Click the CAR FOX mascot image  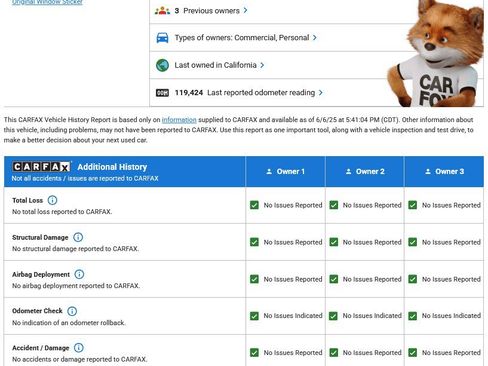coord(436,53)
